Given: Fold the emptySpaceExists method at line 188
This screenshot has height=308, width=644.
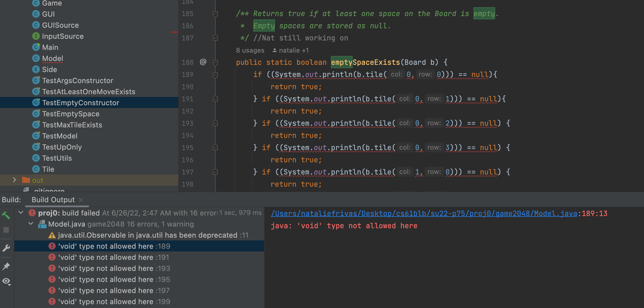Looking at the screenshot, I should coord(215,62).
